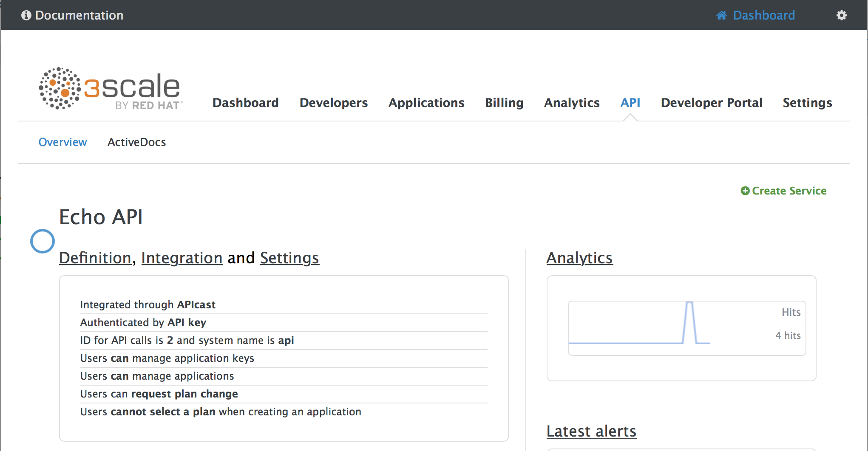Select Analytics in main navigation
The width and height of the screenshot is (868, 451).
(572, 103)
